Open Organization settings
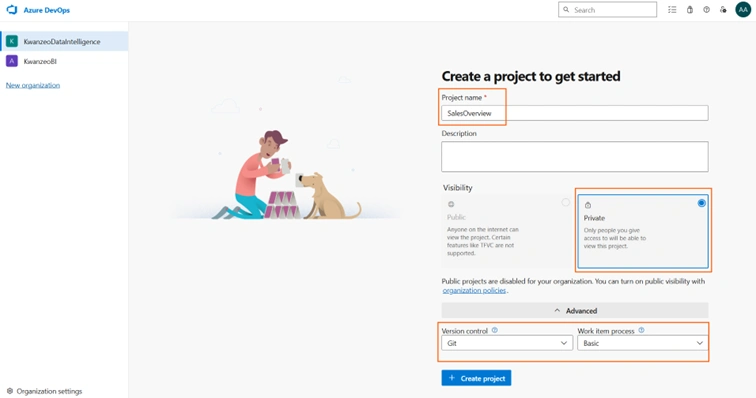 click(44, 391)
